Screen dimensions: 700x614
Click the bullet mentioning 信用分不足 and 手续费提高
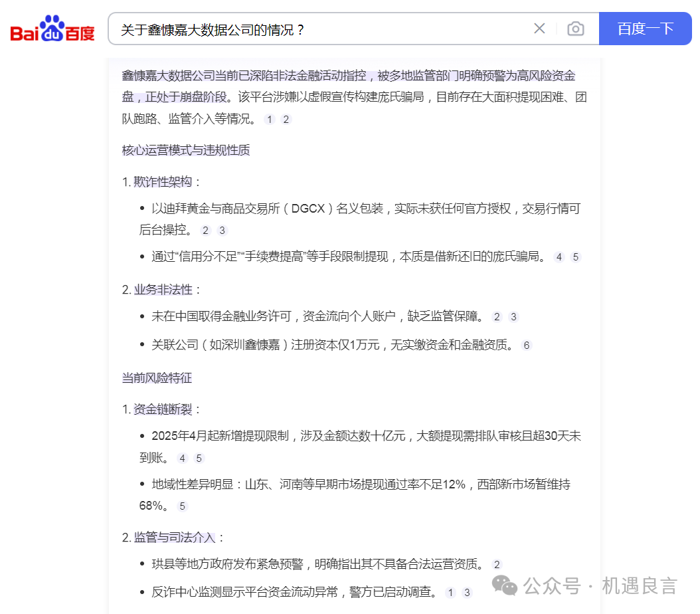point(349,256)
